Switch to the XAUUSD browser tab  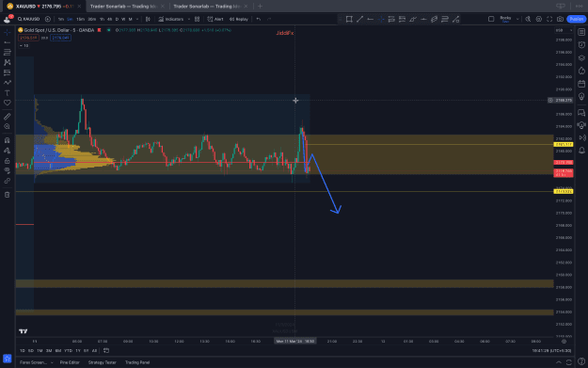(x=43, y=6)
